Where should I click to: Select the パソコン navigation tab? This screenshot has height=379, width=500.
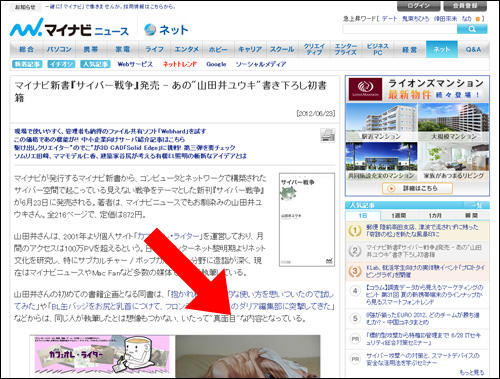[59, 49]
